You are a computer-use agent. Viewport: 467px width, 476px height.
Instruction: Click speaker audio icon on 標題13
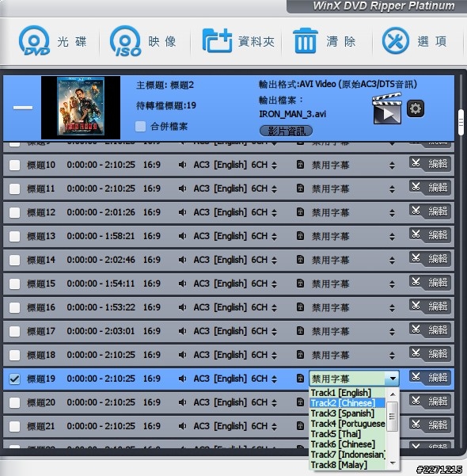pos(182,236)
